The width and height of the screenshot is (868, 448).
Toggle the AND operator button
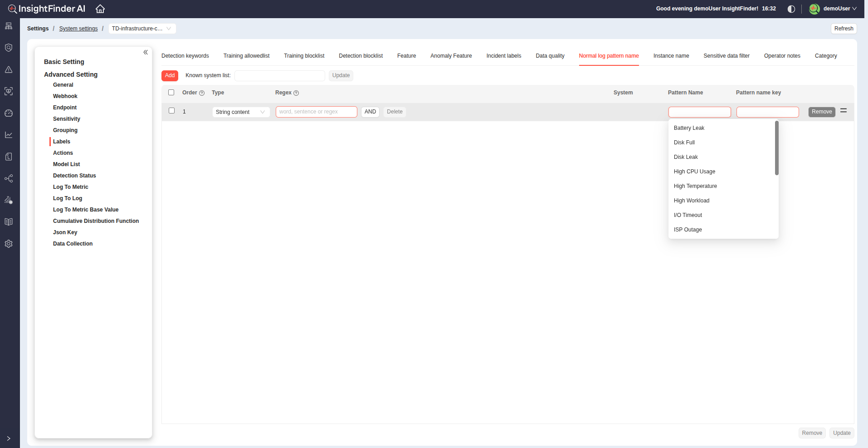coord(370,112)
